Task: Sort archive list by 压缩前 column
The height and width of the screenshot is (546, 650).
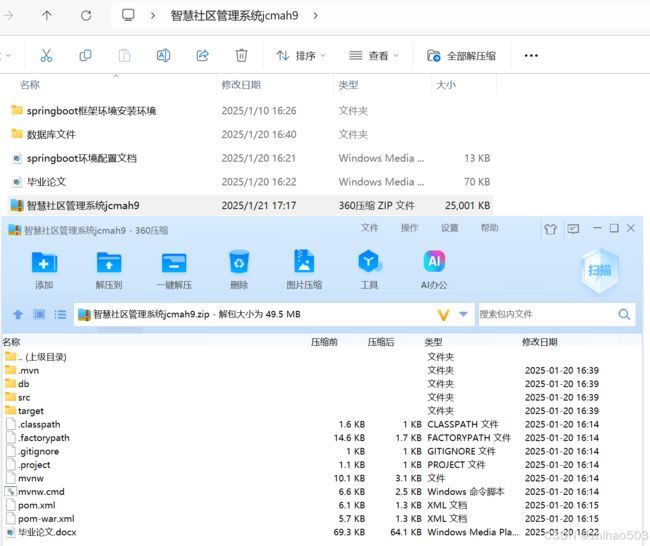Action: (x=324, y=342)
